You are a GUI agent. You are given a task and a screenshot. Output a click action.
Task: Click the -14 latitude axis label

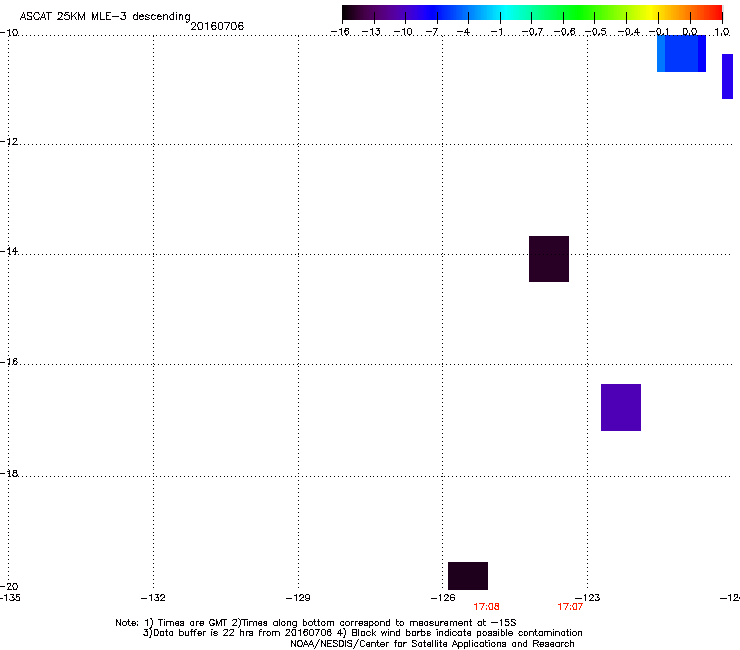point(9,251)
